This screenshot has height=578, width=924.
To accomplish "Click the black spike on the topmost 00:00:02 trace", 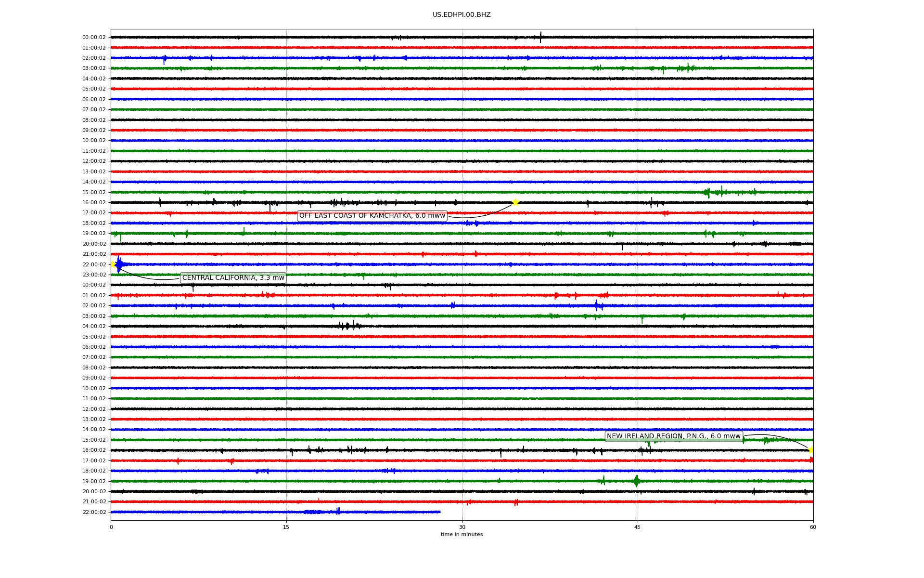I will click(540, 37).
